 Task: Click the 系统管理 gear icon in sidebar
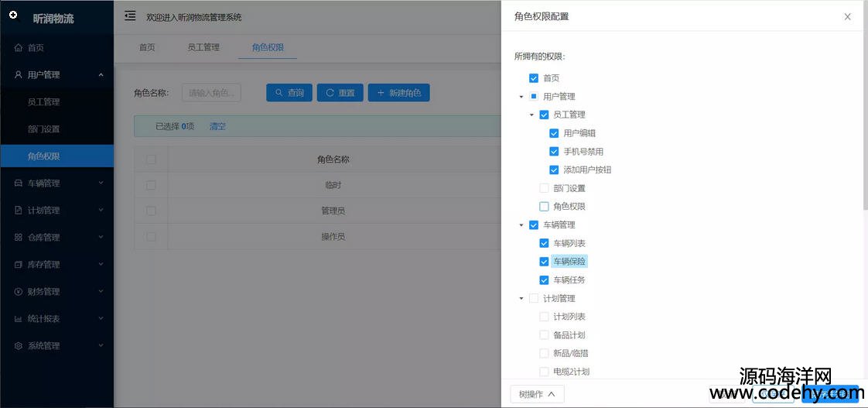(x=19, y=346)
